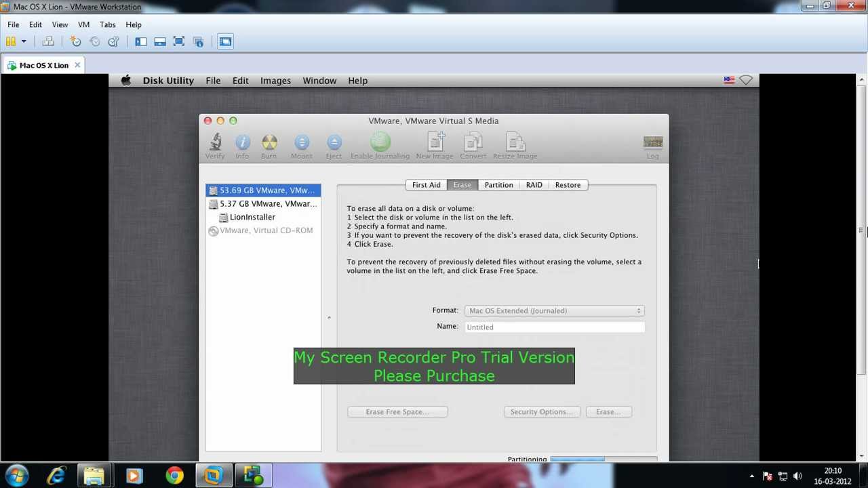Click the Mount toolbar icon

302,146
